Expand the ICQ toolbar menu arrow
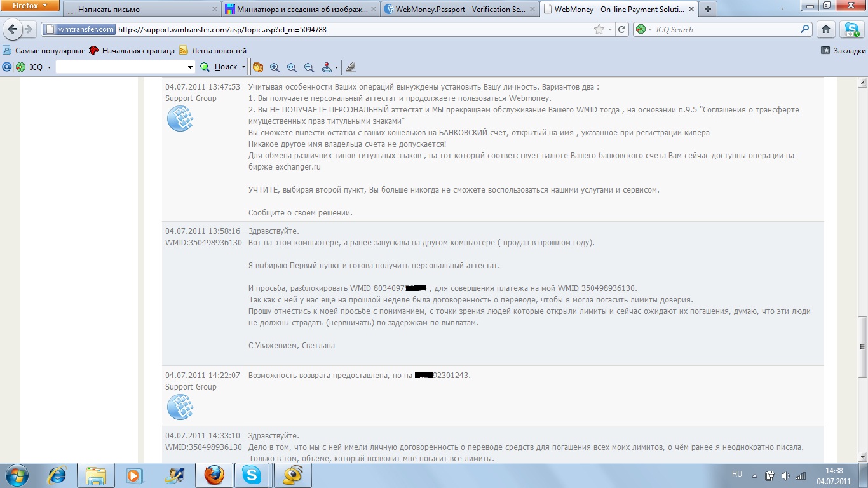This screenshot has height=488, width=868. (49, 67)
